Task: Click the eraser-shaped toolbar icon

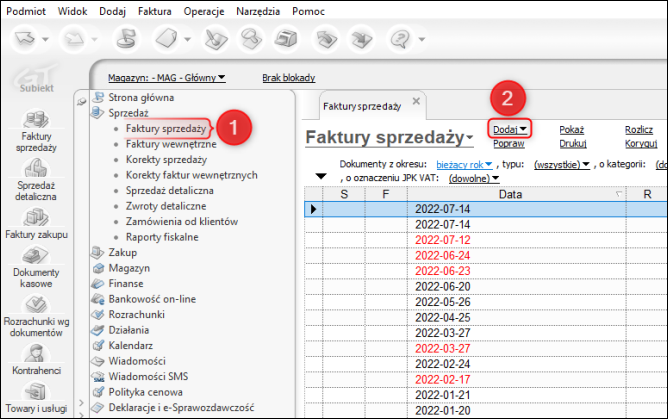Action: tap(166, 39)
